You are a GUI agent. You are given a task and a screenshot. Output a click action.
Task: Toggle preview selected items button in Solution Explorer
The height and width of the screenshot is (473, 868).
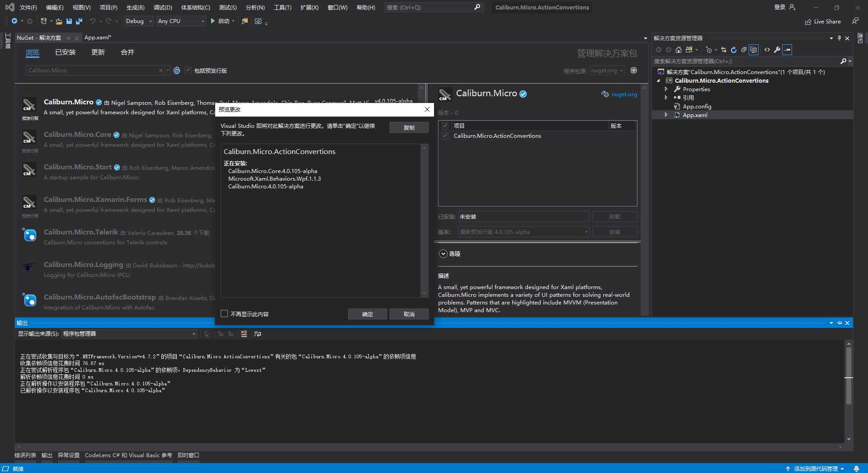pos(787,50)
